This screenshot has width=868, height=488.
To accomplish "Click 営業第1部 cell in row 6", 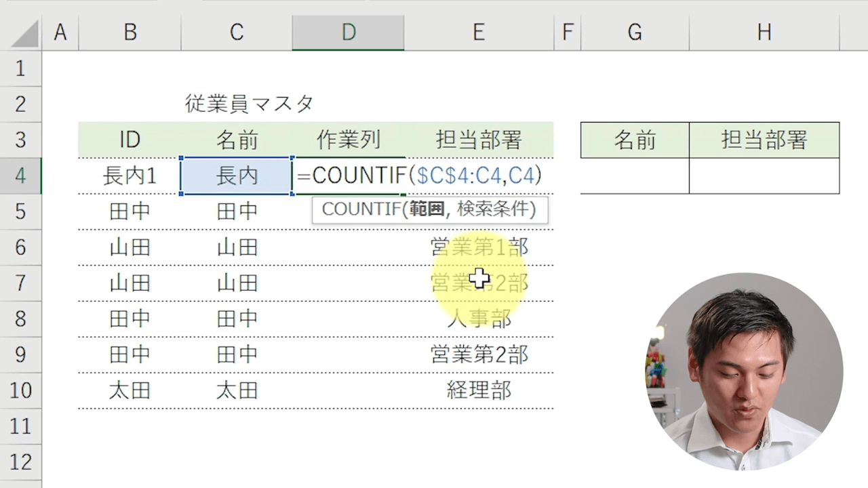I will (x=479, y=247).
